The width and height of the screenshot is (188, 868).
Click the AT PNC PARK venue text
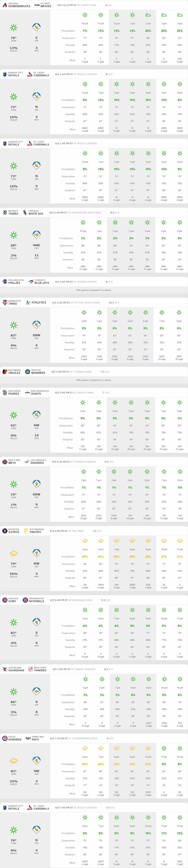coord(76,531)
